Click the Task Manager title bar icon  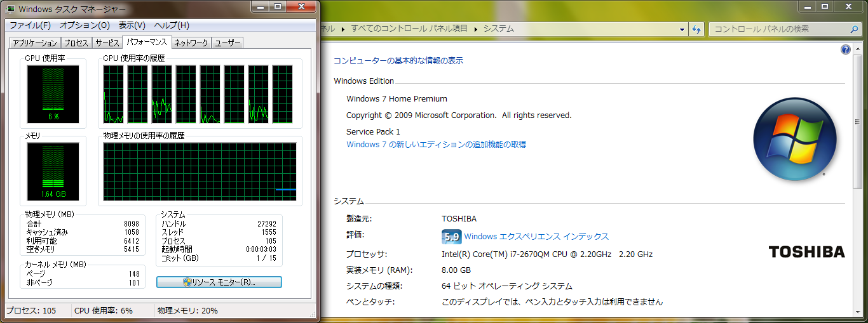point(11,9)
